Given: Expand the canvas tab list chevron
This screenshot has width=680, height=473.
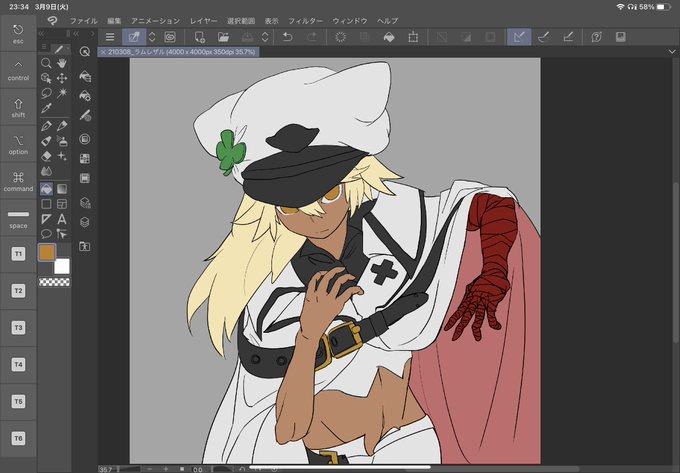Looking at the screenshot, I should point(672,52).
